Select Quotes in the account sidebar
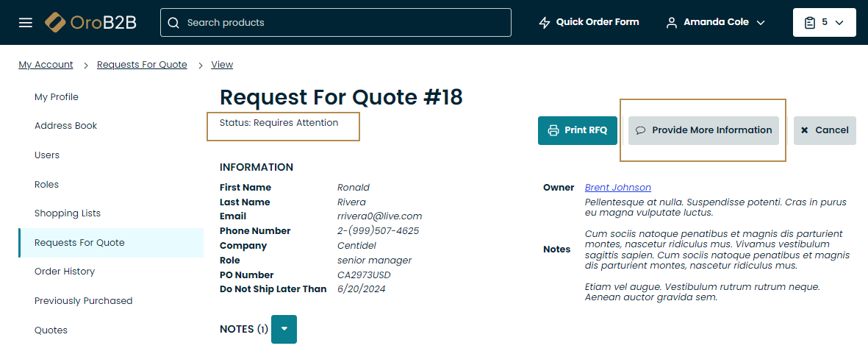 [x=51, y=330]
